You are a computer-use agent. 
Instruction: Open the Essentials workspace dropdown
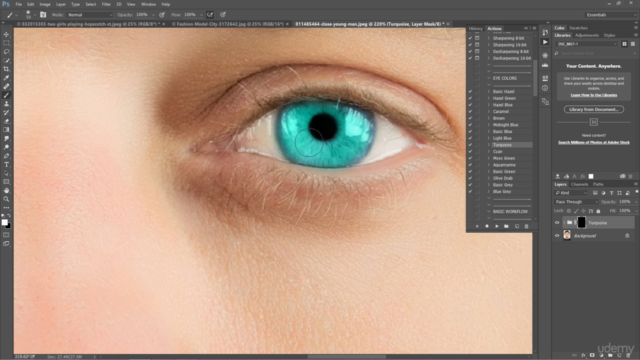(610, 15)
